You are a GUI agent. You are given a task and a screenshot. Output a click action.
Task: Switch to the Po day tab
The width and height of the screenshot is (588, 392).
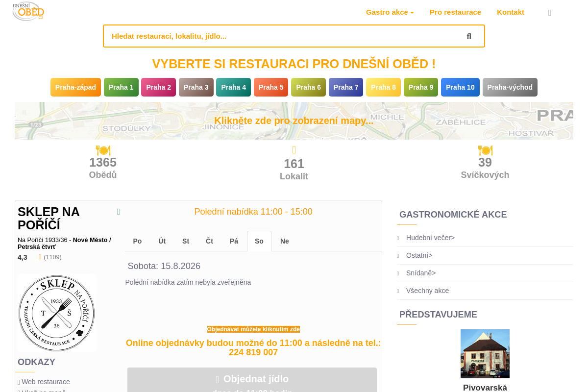(137, 241)
